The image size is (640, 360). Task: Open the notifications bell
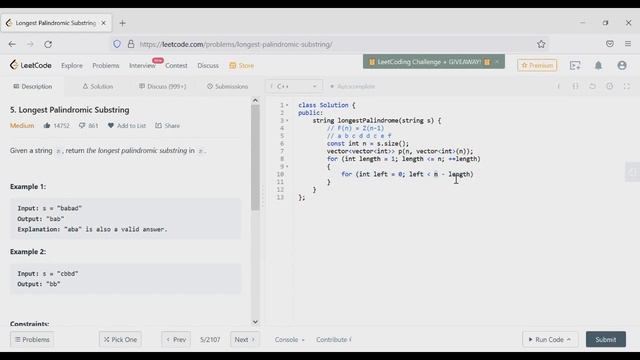pyautogui.click(x=598, y=65)
